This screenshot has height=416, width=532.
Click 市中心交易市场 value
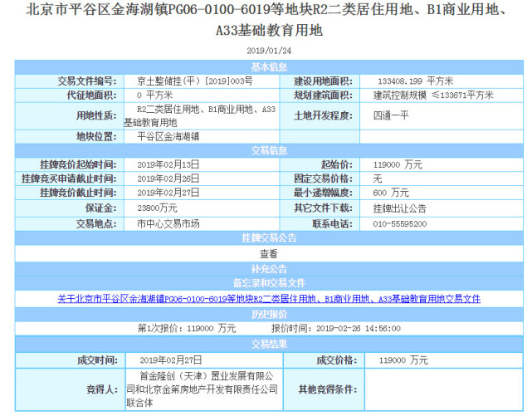pos(168,223)
